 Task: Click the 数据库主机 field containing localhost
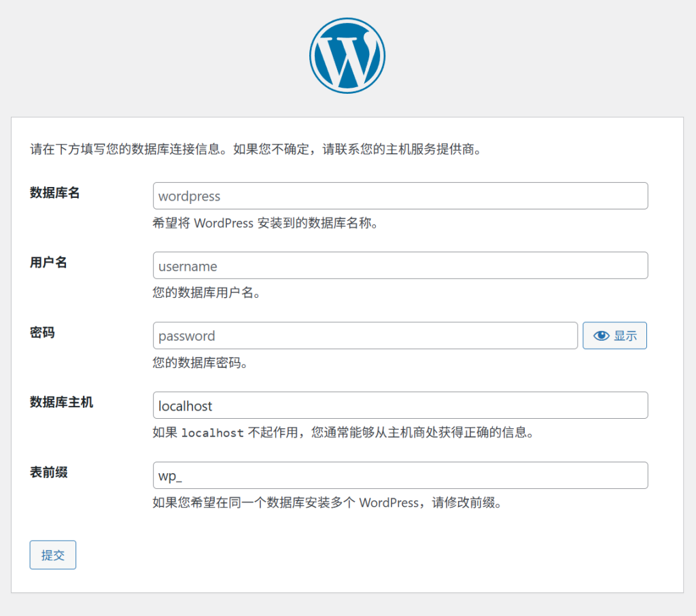coord(400,406)
